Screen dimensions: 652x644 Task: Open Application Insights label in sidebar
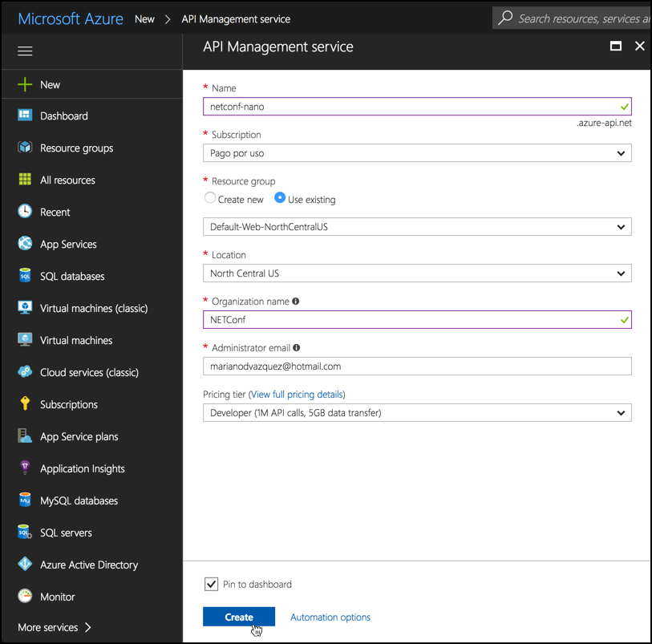pyautogui.click(x=83, y=469)
